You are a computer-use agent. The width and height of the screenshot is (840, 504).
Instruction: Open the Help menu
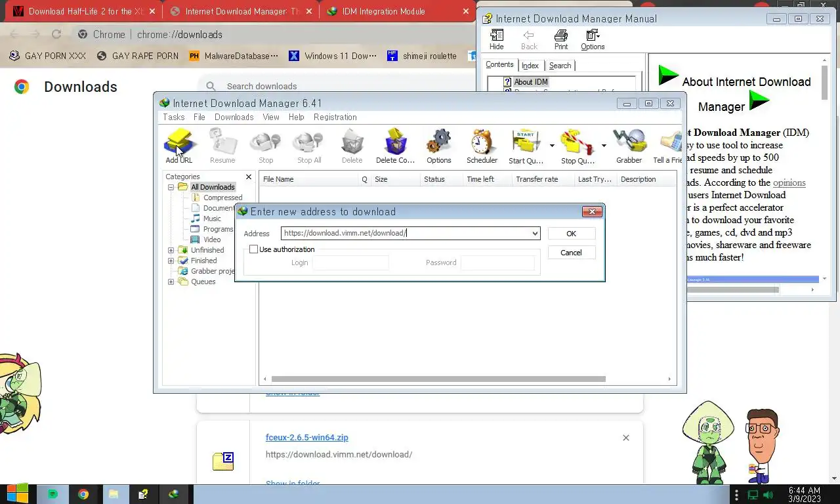(296, 117)
